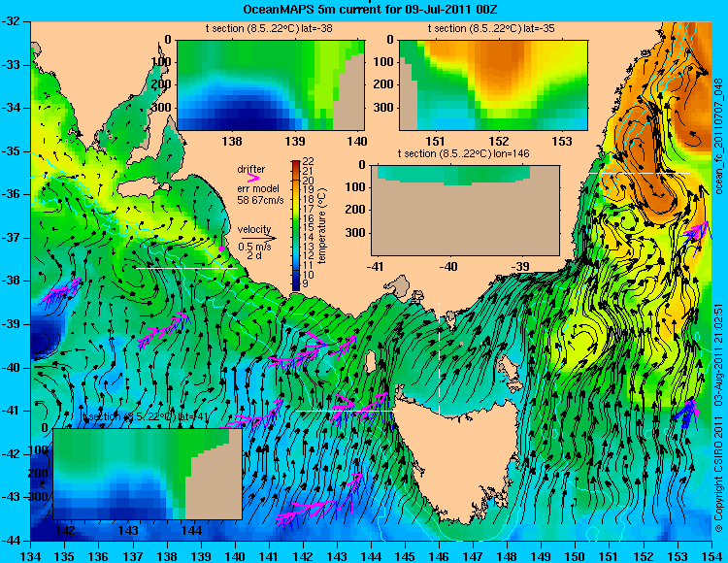Open the lat=-41 temperature section inset

(x=148, y=474)
